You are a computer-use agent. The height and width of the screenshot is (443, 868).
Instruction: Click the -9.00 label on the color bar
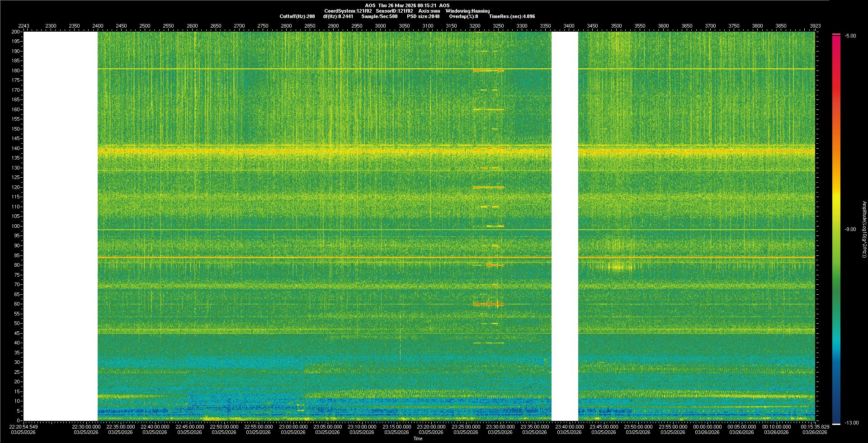coord(850,230)
